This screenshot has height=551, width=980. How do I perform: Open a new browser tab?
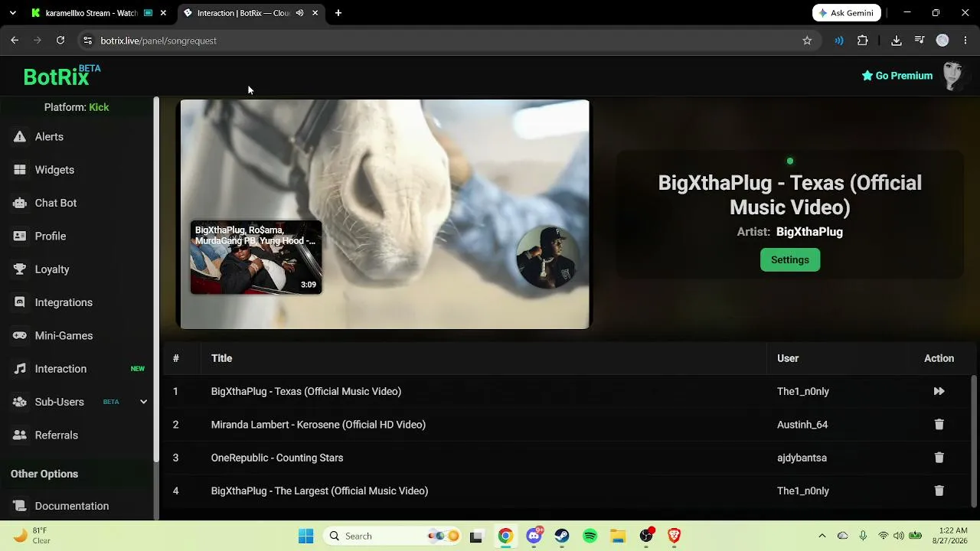(338, 13)
